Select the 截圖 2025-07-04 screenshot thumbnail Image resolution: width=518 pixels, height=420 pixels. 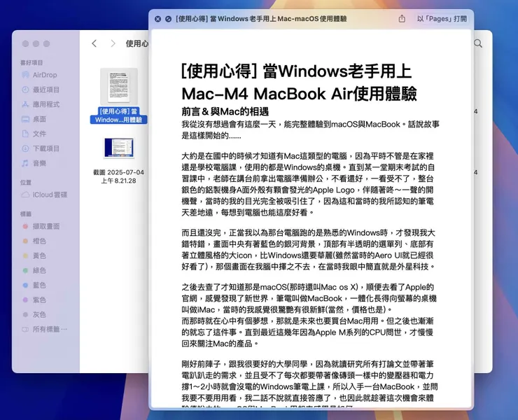point(119,148)
